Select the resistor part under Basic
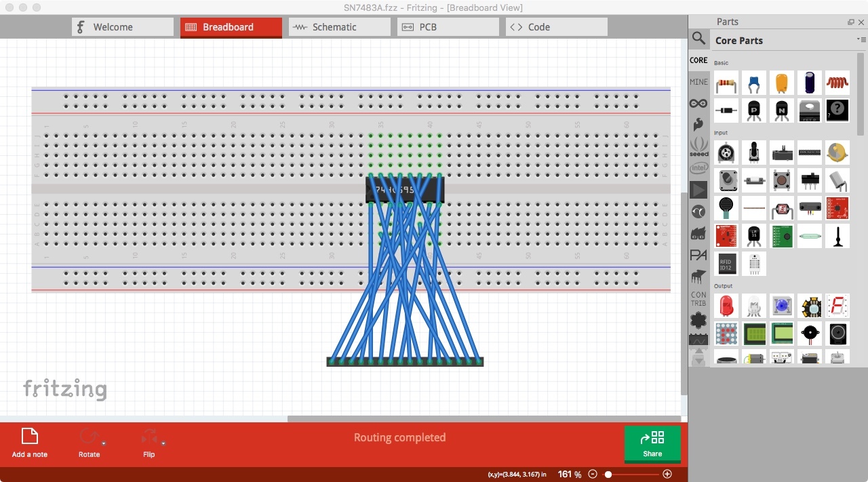This screenshot has height=482, width=868. coord(726,83)
